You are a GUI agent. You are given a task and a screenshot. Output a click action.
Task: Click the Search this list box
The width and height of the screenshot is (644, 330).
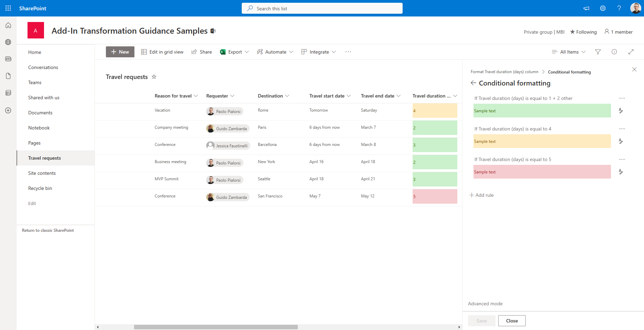tap(322, 9)
